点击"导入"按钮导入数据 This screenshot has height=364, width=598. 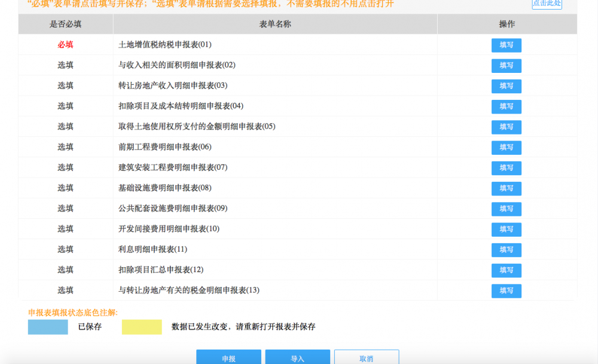pyautogui.click(x=297, y=357)
